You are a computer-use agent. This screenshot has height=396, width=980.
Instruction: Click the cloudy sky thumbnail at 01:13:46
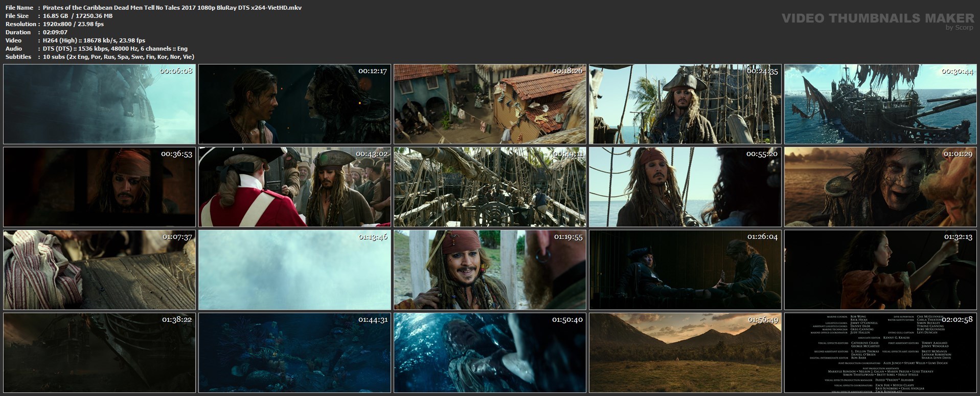pyautogui.click(x=295, y=270)
